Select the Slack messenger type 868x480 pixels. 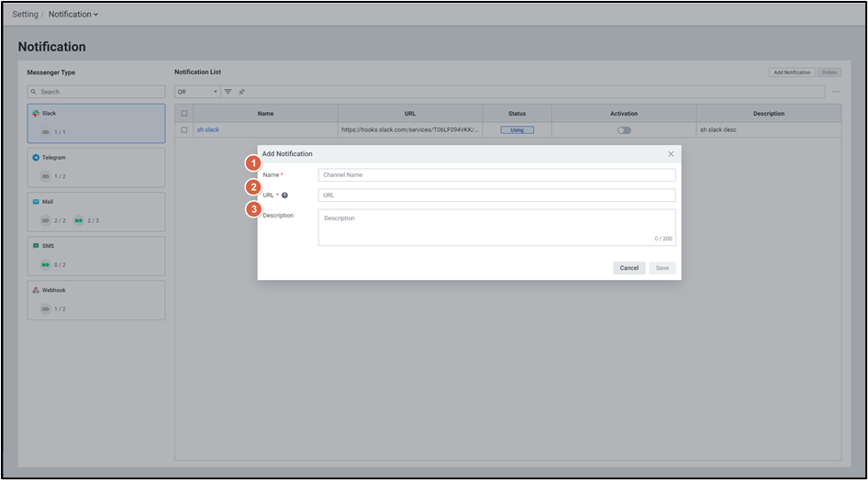[96, 124]
